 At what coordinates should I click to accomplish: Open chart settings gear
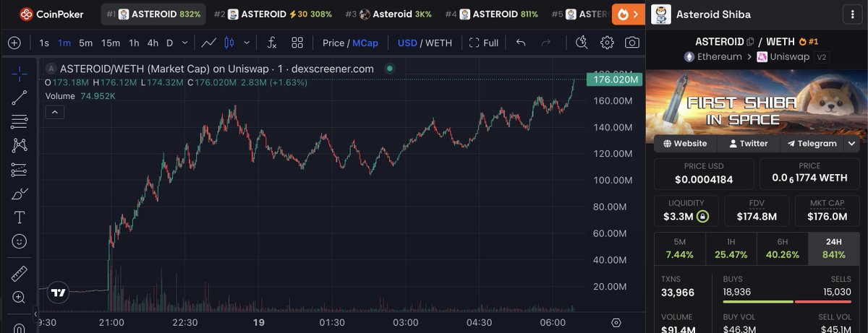pos(607,43)
